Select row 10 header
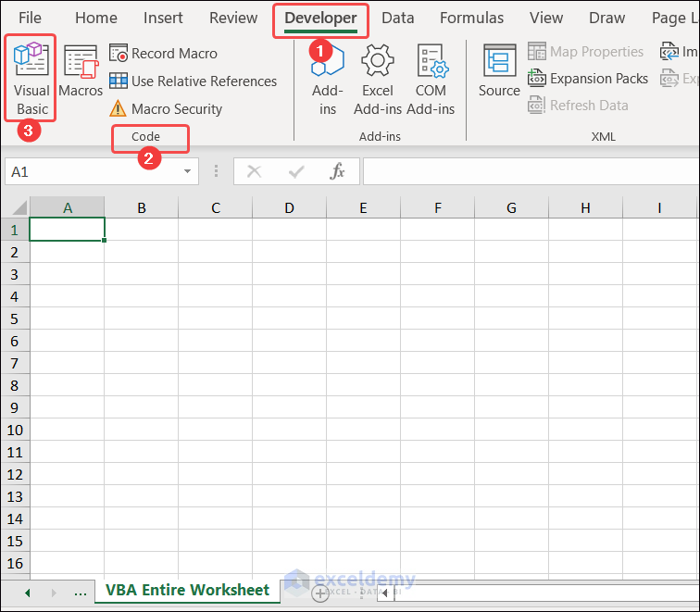Image resolution: width=700 pixels, height=612 pixels. [x=15, y=430]
